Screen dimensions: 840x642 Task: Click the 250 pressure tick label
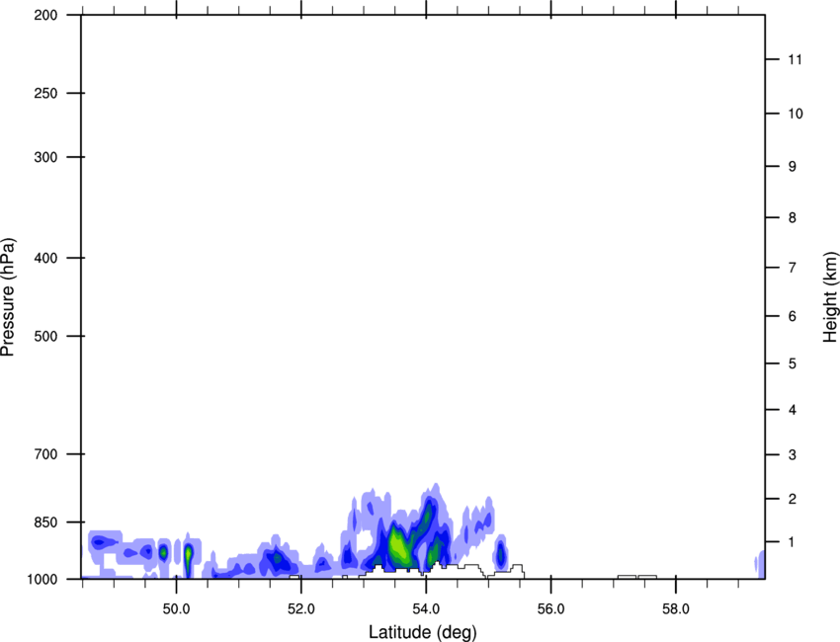45,93
